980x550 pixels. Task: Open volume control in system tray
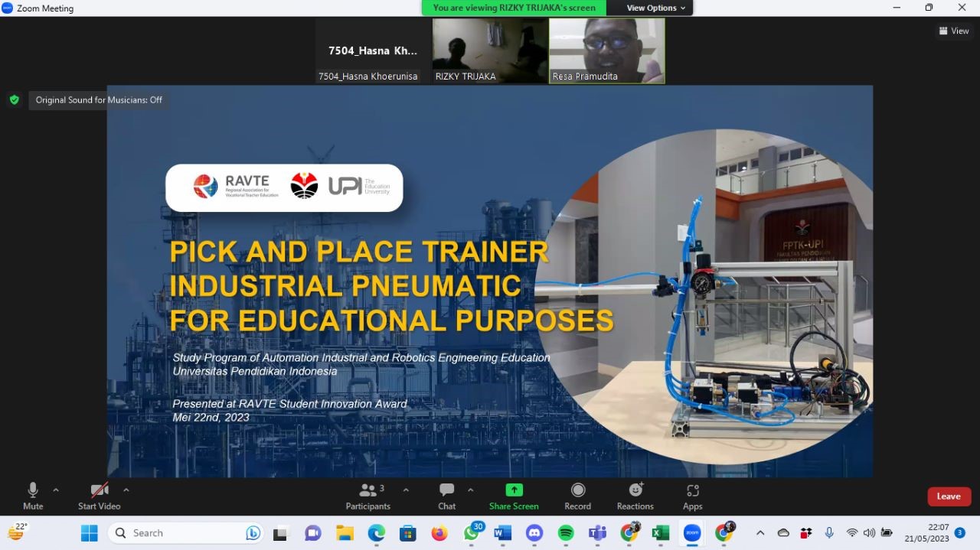click(x=869, y=533)
